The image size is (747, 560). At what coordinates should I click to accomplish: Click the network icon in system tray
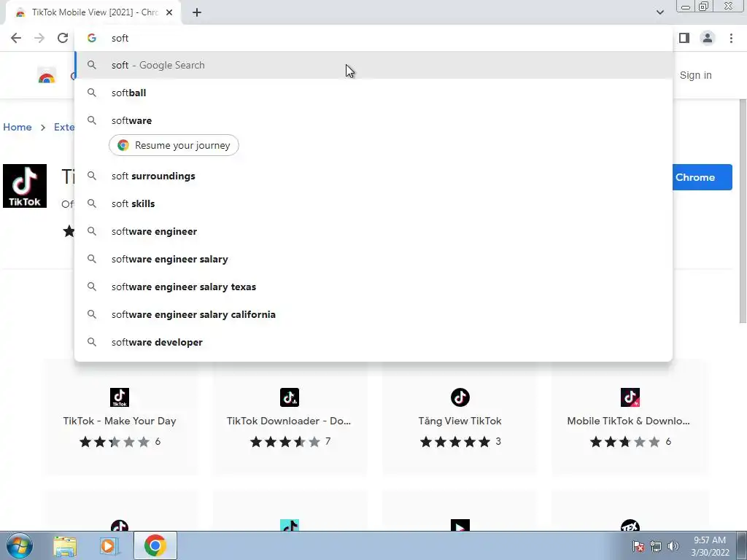click(x=656, y=546)
